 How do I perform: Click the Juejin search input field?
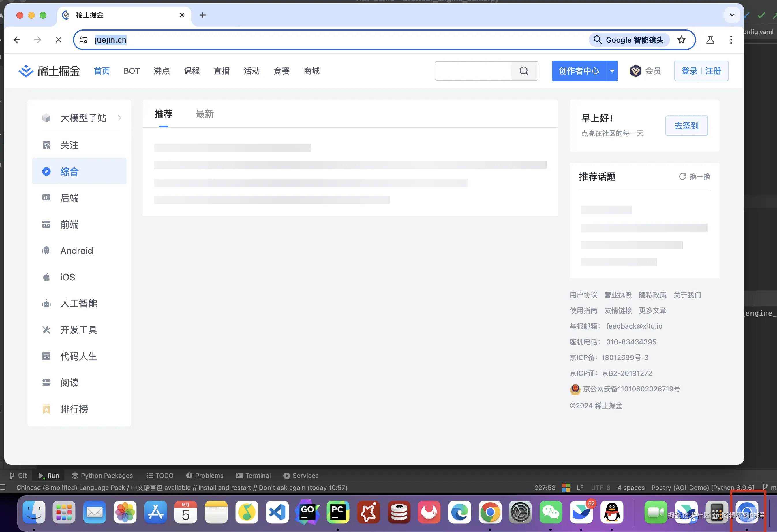pos(473,71)
